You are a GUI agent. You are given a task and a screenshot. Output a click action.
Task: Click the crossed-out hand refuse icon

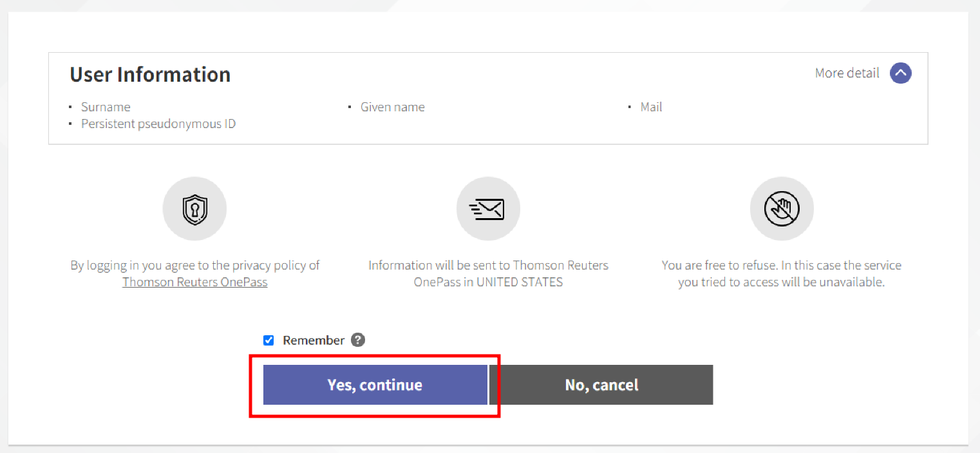pos(782,209)
